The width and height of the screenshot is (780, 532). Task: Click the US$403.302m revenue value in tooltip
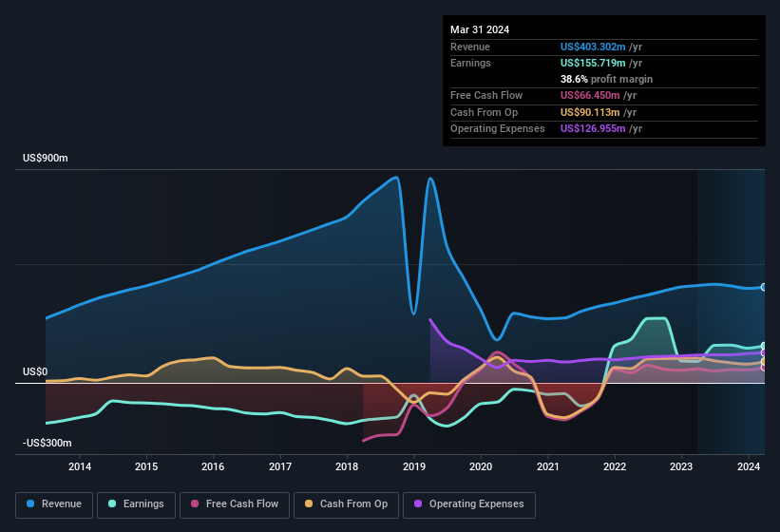pos(595,47)
